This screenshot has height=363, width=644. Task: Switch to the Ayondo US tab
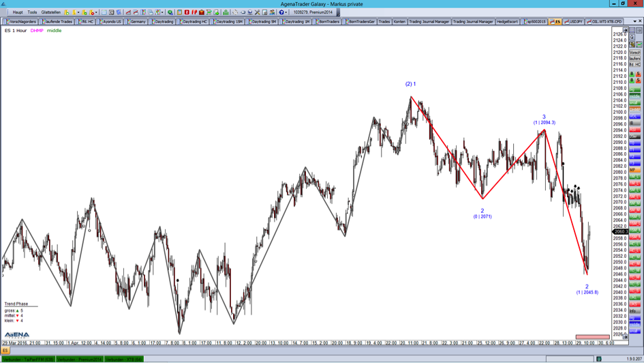110,21
